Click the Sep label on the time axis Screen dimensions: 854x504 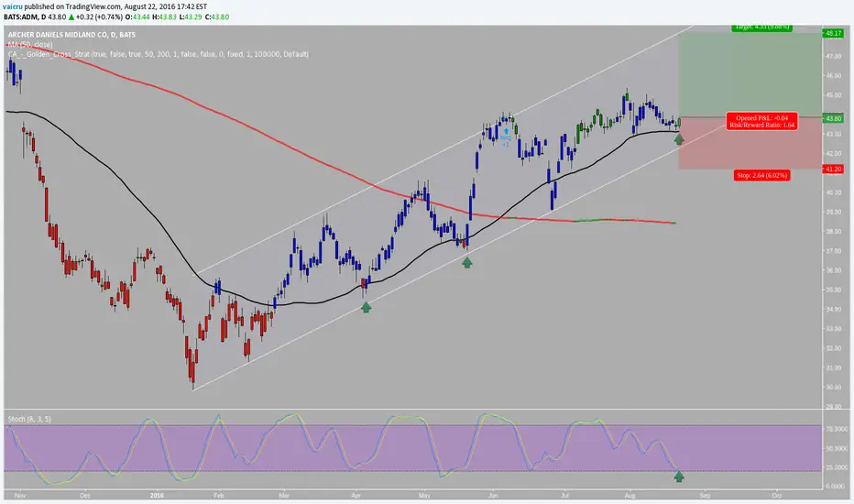click(x=705, y=496)
